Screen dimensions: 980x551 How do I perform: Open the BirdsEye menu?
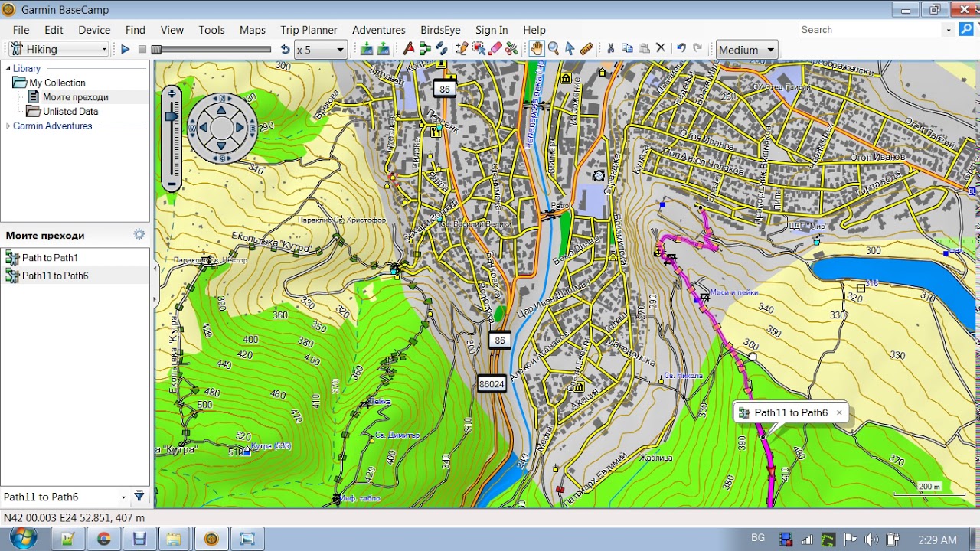point(440,30)
